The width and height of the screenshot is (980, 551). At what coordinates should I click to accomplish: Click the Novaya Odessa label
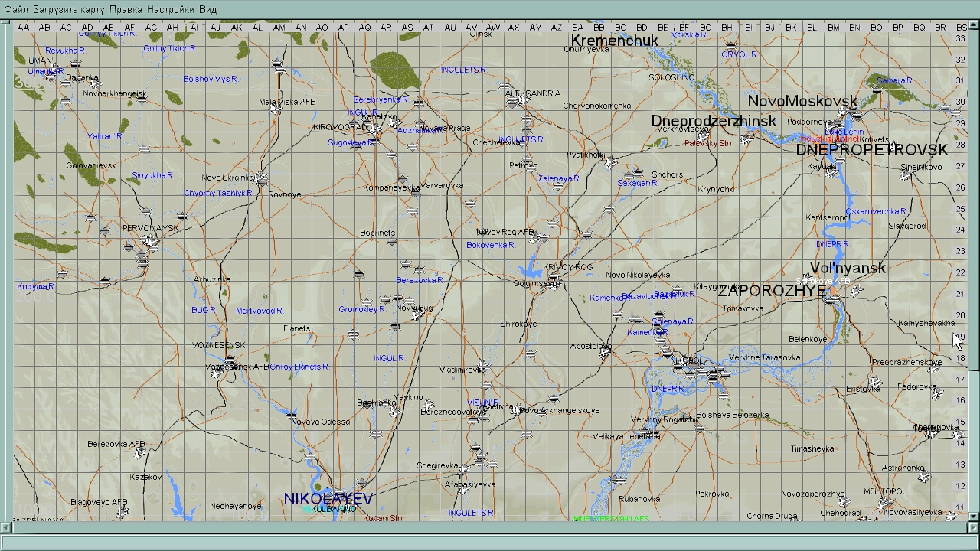click(x=320, y=422)
